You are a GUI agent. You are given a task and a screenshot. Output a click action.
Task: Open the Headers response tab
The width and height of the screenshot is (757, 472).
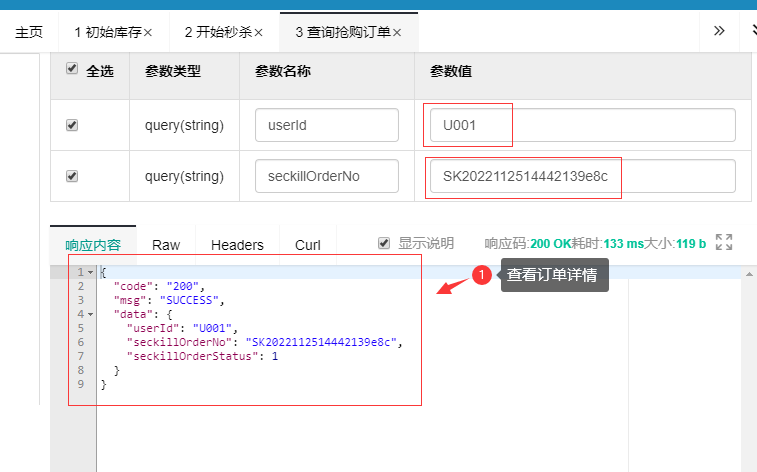[x=237, y=245]
